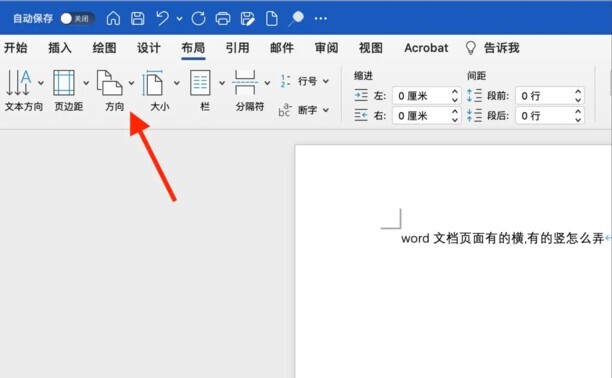The width and height of the screenshot is (612, 378).
Task: Click the search magnifier icon in title bar
Action: pyautogui.click(x=296, y=18)
